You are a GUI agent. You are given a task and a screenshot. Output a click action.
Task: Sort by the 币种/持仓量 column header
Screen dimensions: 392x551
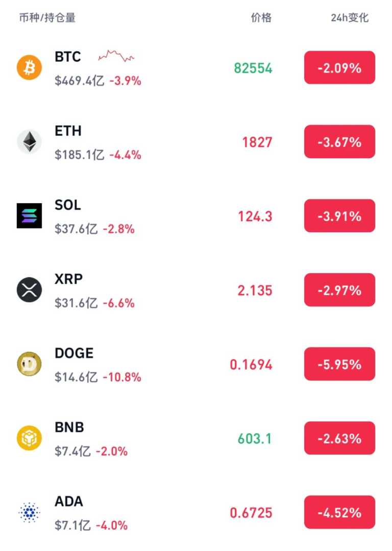coord(47,18)
